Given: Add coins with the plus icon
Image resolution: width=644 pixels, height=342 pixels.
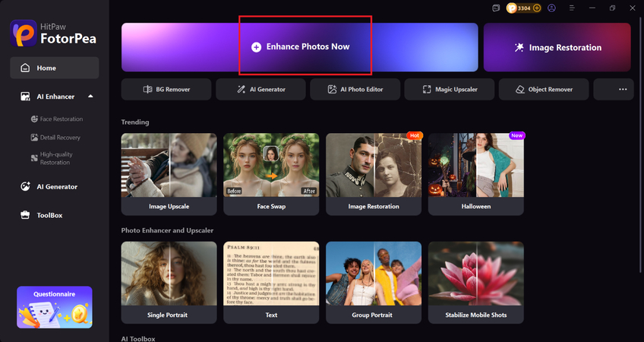Looking at the screenshot, I should [537, 8].
